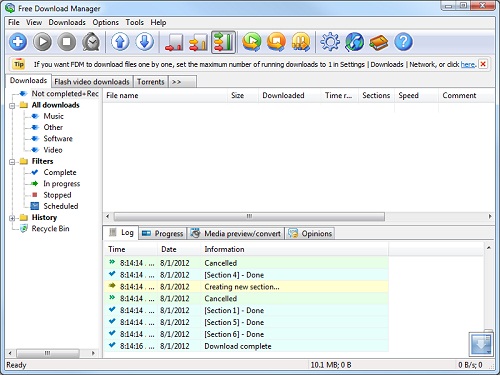Screen dimensions: 500x375
Task: Switch to Flash video downloads tab
Action: (92, 82)
